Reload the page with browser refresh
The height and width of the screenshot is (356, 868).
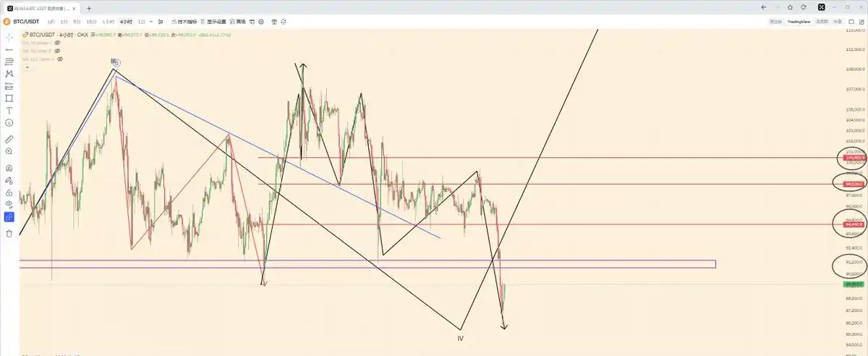pos(804,7)
